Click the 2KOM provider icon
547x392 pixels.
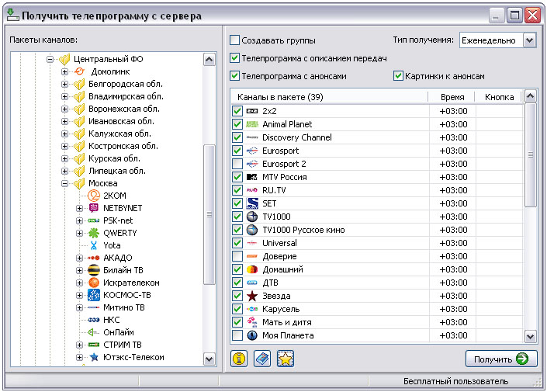(x=94, y=196)
